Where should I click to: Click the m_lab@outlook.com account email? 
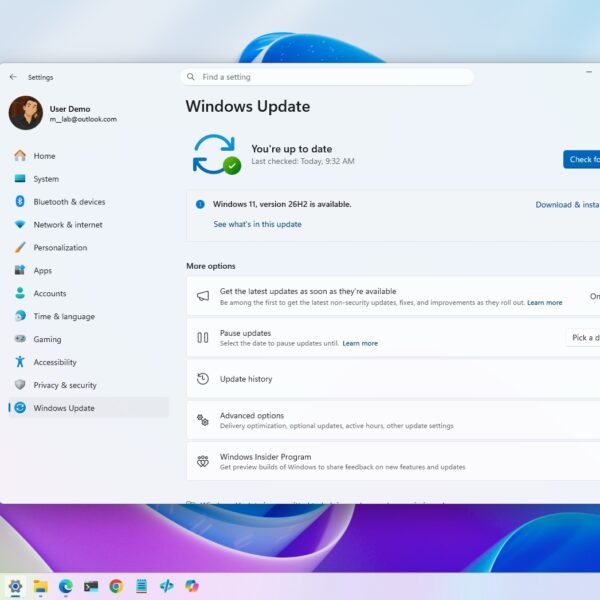pos(83,119)
